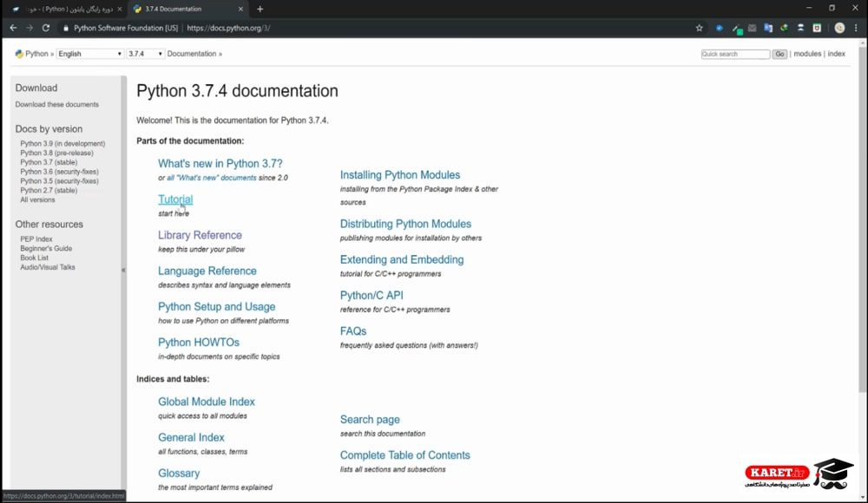Go back with the browser back arrow

click(13, 28)
